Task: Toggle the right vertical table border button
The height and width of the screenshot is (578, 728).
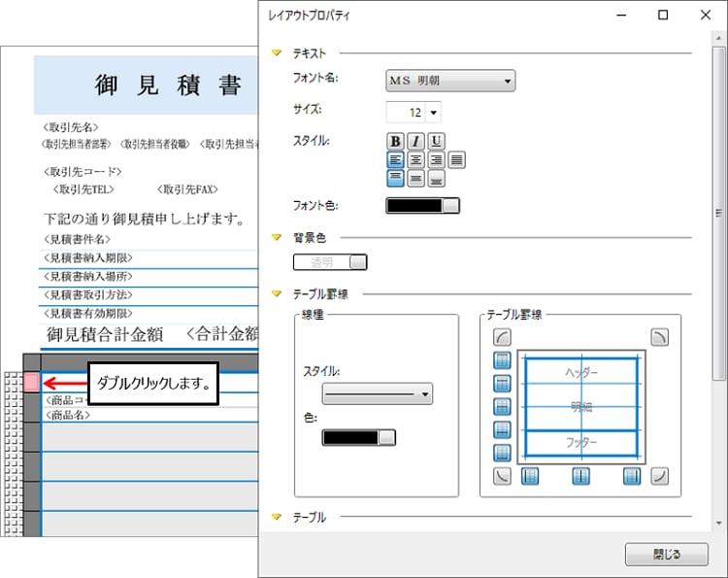Action: 632,476
